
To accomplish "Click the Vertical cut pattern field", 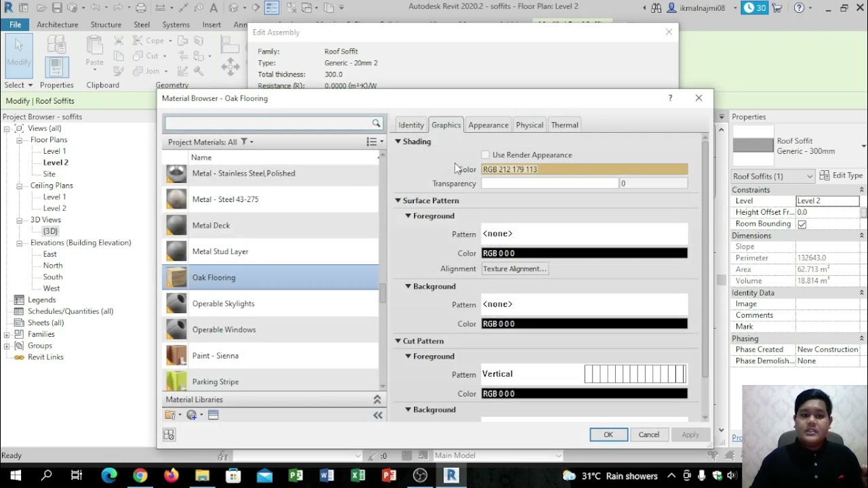I will 584,374.
